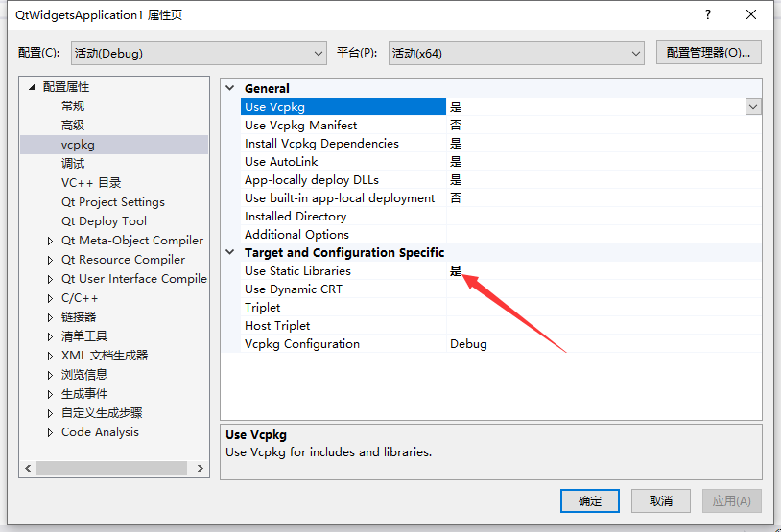The image size is (781, 532).
Task: Close the property pages dialog
Action: pyautogui.click(x=751, y=14)
